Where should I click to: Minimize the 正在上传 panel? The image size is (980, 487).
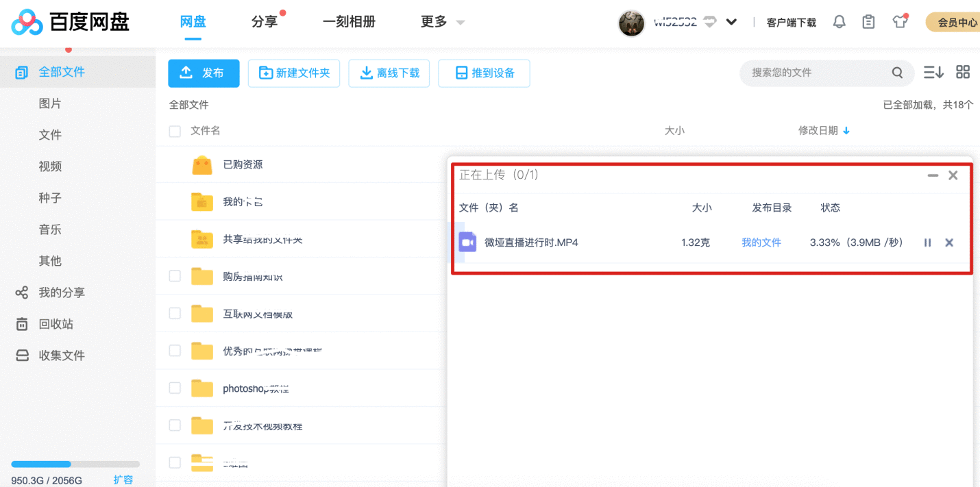(x=933, y=175)
